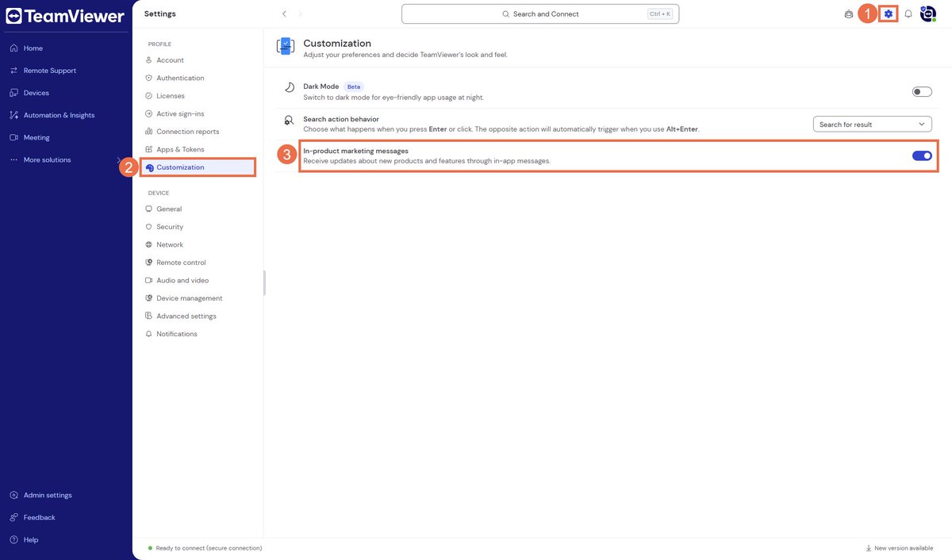Click the Connection reports icon
Viewport: 952px width, 560px height.
[x=149, y=132]
